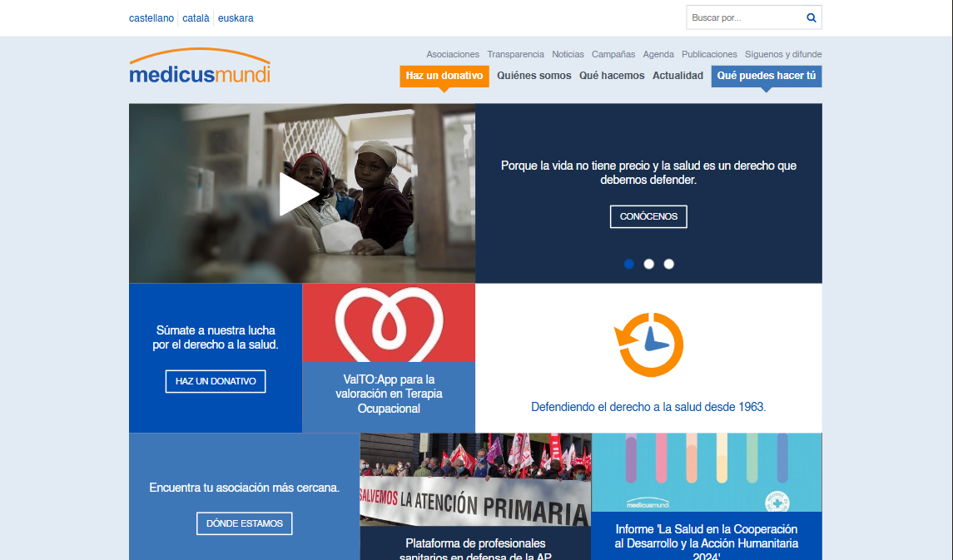Image resolution: width=953 pixels, height=560 pixels.
Task: Select the second carousel slide dot
Action: [x=649, y=264]
